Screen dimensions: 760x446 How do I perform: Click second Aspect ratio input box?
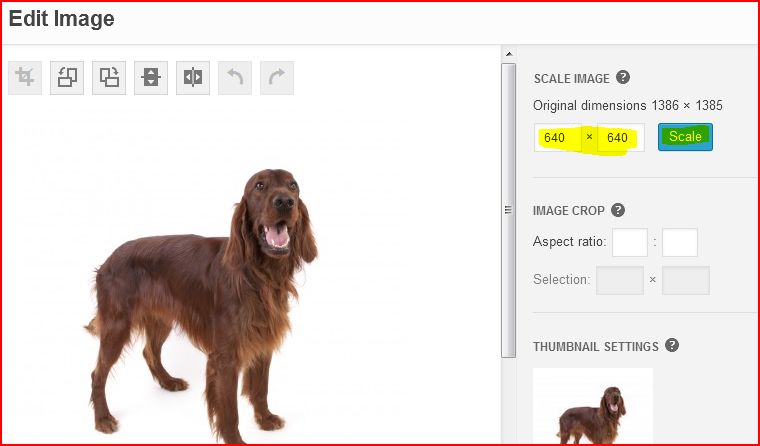[680, 242]
